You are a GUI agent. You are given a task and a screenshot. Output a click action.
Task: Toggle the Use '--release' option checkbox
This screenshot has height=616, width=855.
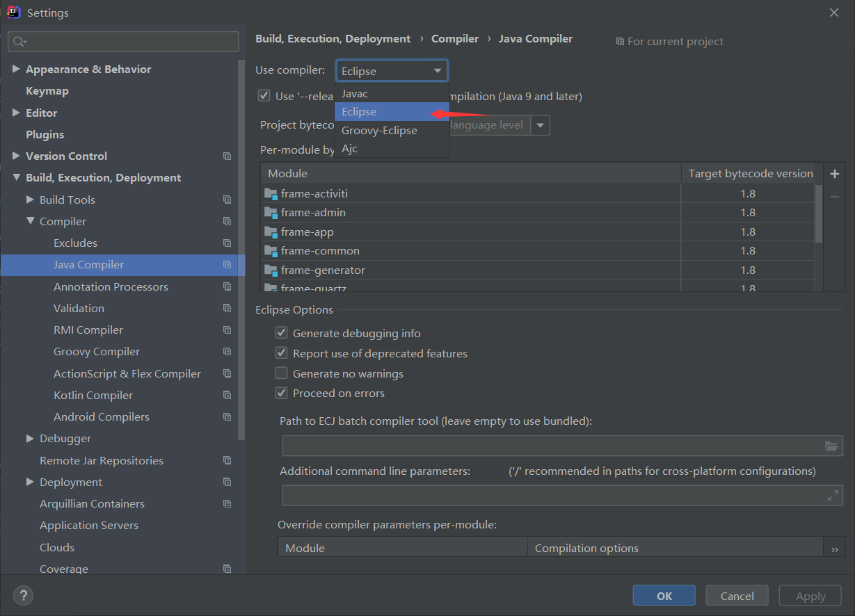pos(264,96)
